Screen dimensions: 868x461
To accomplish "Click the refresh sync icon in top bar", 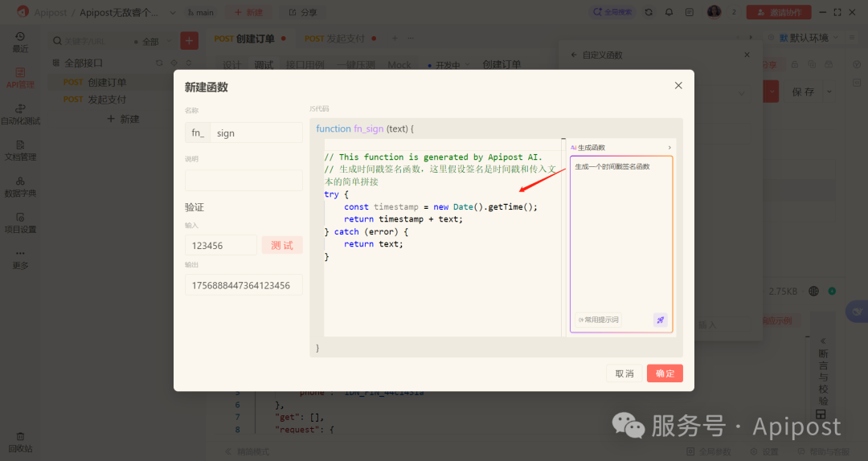I will (649, 11).
